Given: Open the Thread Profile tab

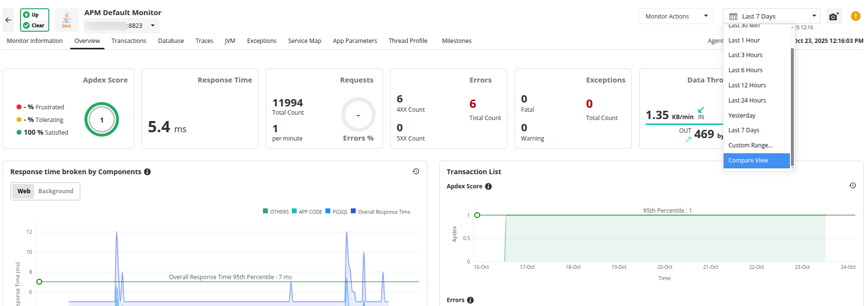Looking at the screenshot, I should click(408, 41).
